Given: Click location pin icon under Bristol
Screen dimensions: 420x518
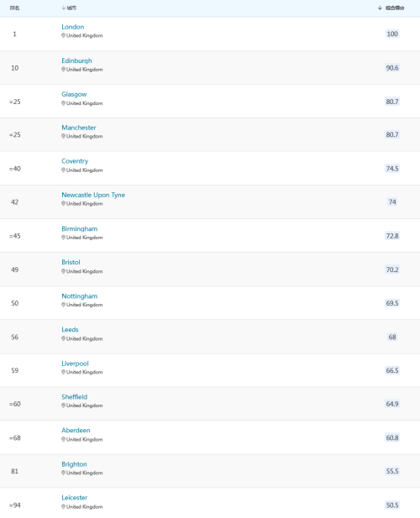Looking at the screenshot, I should [x=63, y=271].
